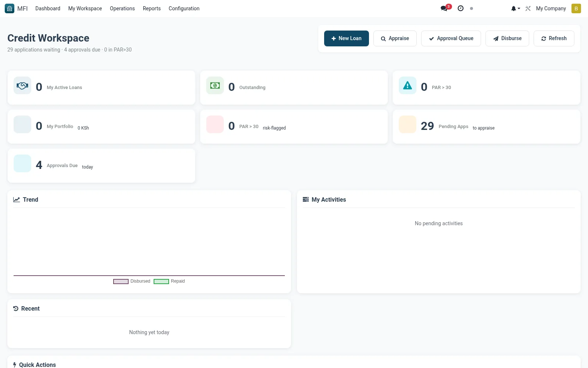Open the chat messages icon with badge
The image size is (588, 368).
click(x=445, y=8)
